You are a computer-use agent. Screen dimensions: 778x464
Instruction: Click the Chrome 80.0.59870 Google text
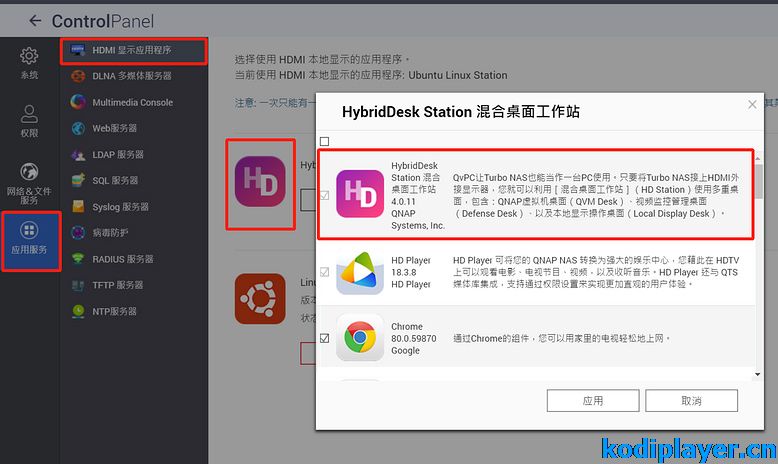point(414,338)
